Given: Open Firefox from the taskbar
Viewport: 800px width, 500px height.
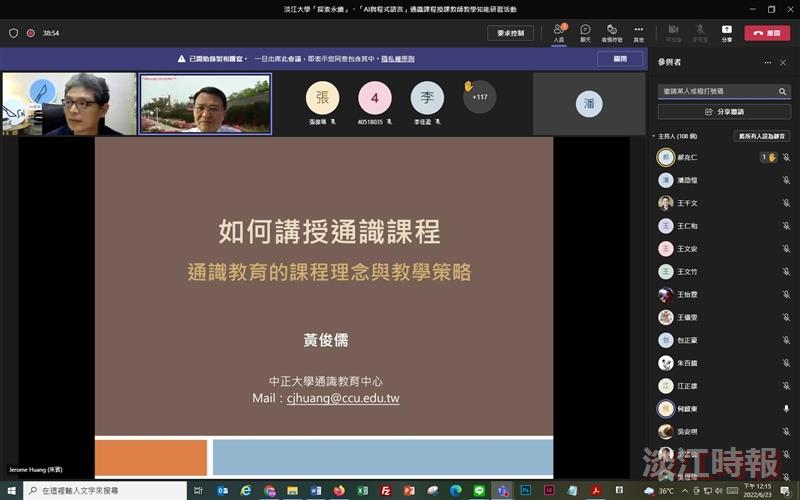Looking at the screenshot, I should click(339, 490).
